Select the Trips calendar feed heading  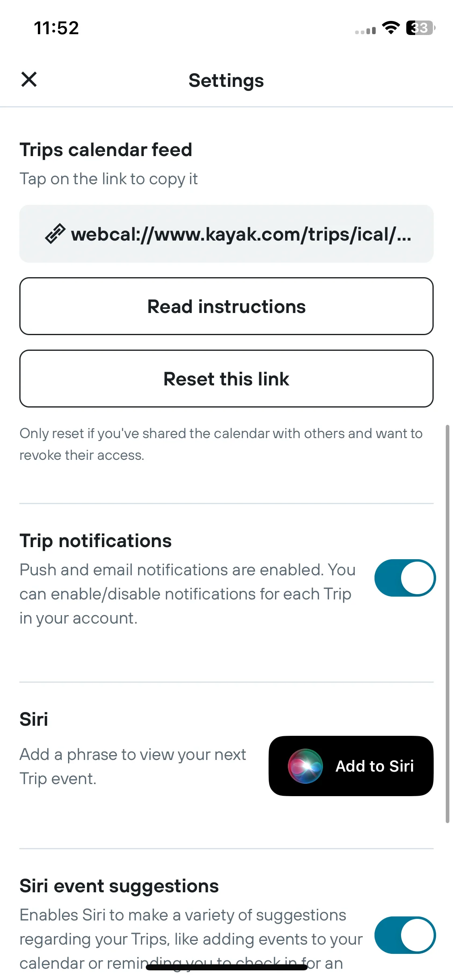click(x=106, y=150)
